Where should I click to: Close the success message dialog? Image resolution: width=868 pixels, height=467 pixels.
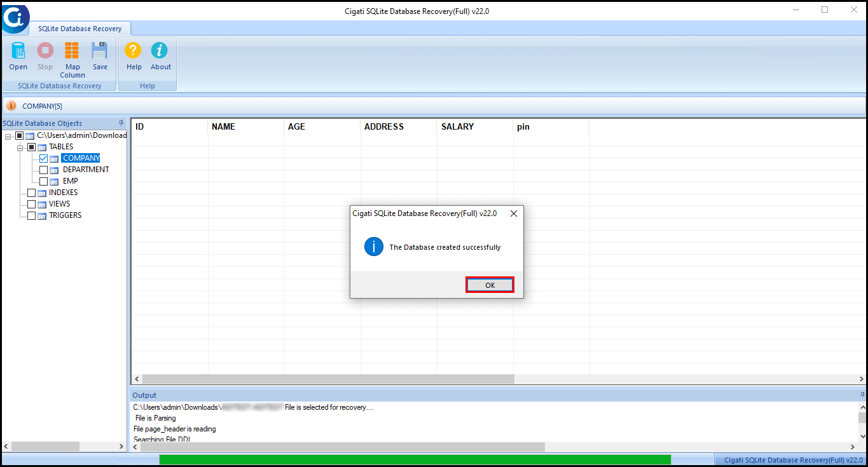point(514,213)
